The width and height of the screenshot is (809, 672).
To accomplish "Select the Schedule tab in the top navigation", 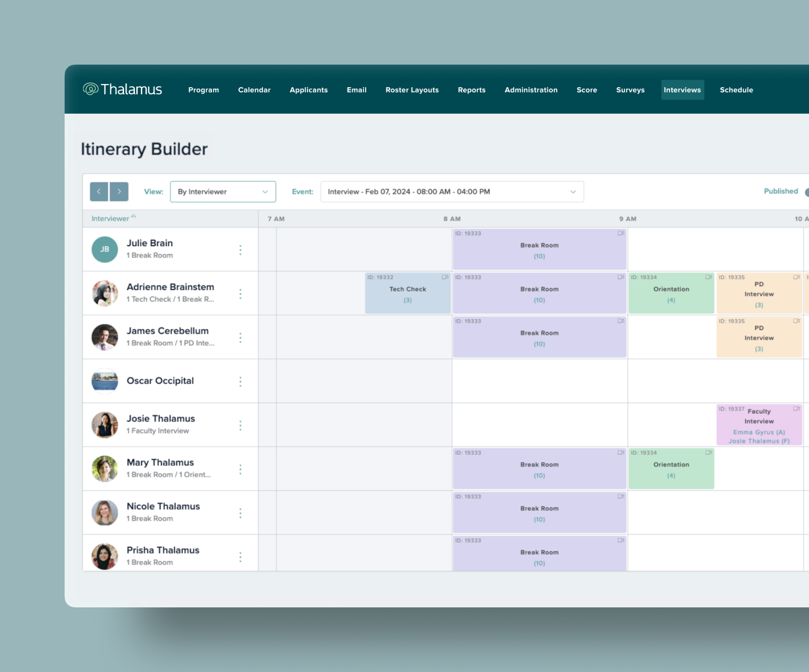I will [x=736, y=90].
